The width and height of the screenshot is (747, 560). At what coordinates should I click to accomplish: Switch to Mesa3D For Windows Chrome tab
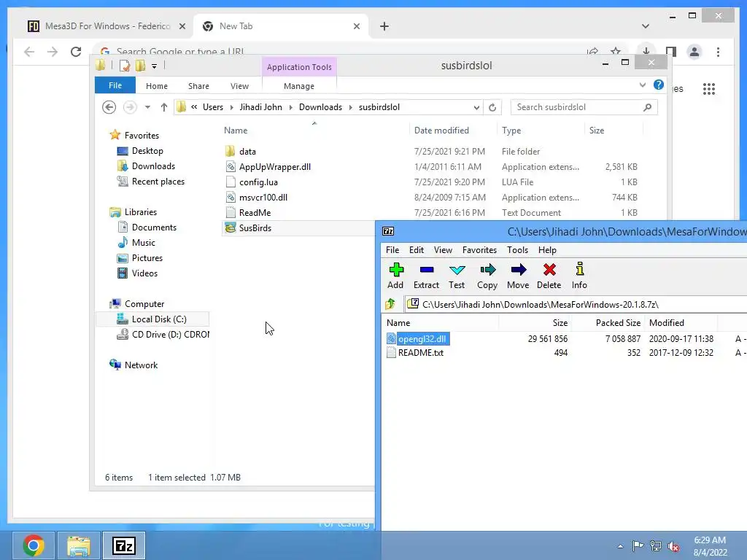(107, 26)
